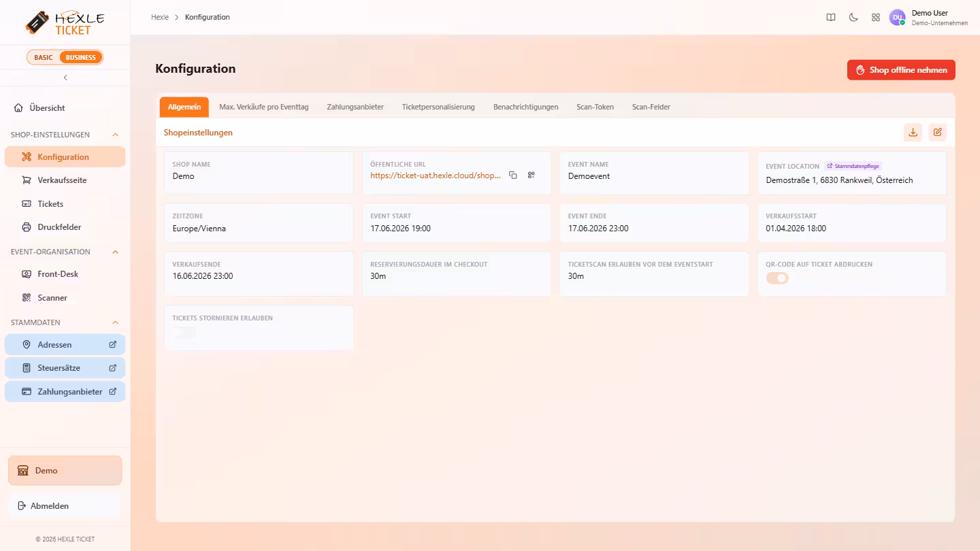Screen dimensions: 980x551
Task: Collapse the Event-Organisation section
Action: [x=115, y=252]
